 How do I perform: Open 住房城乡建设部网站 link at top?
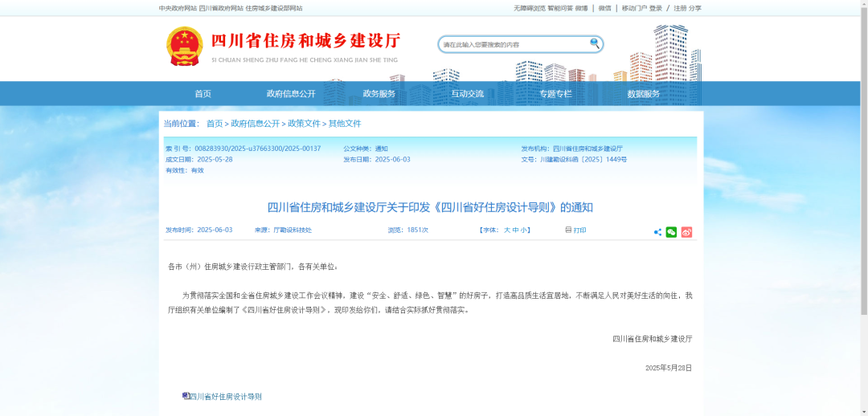274,8
